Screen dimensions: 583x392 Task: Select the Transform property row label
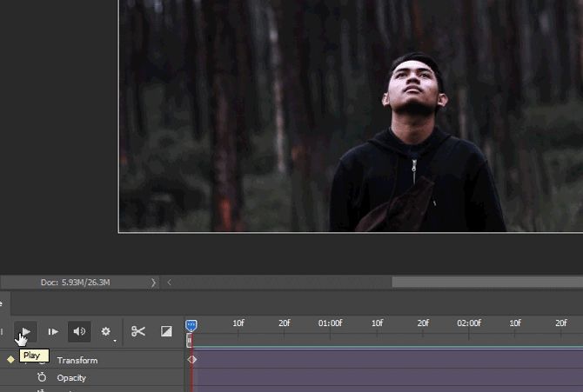pyautogui.click(x=77, y=361)
